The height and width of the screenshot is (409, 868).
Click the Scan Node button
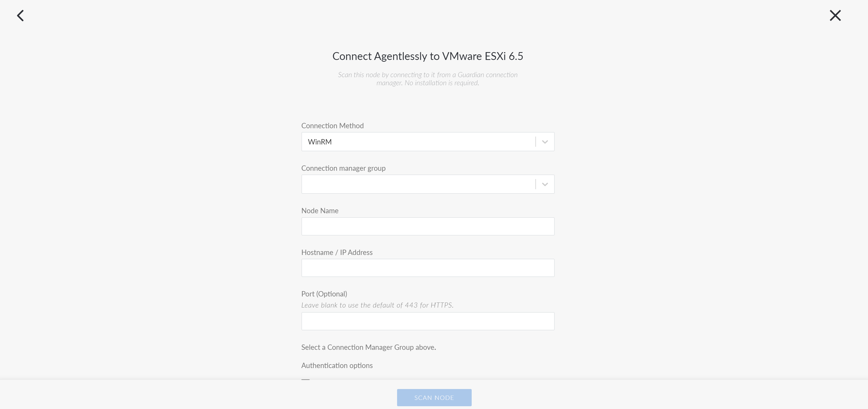coord(434,398)
